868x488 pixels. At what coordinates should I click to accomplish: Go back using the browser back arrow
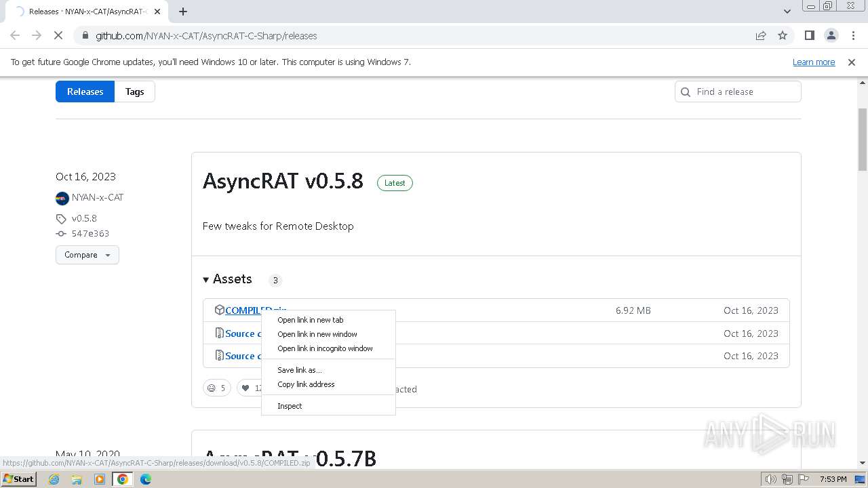coord(15,36)
